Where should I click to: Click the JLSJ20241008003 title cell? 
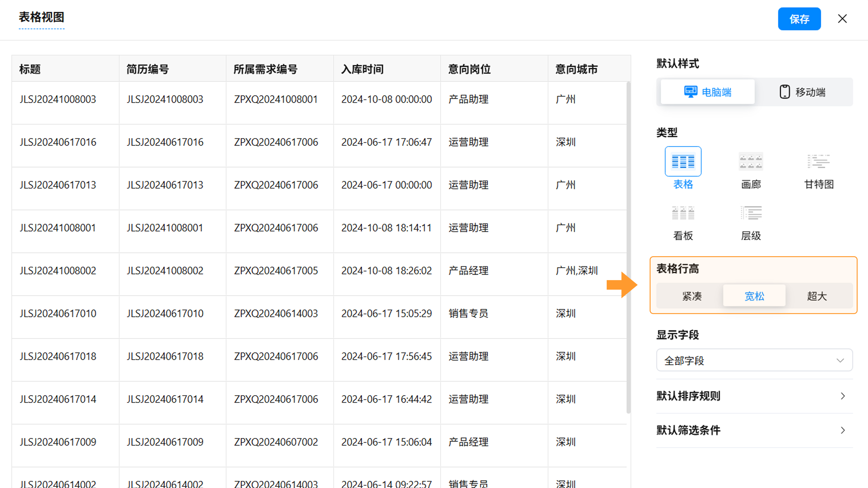click(58, 99)
